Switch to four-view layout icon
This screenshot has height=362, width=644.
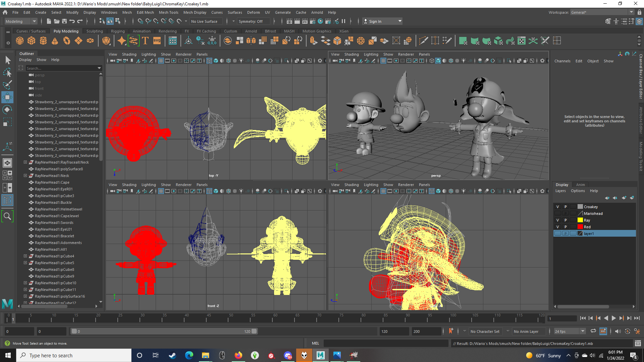tap(7, 175)
